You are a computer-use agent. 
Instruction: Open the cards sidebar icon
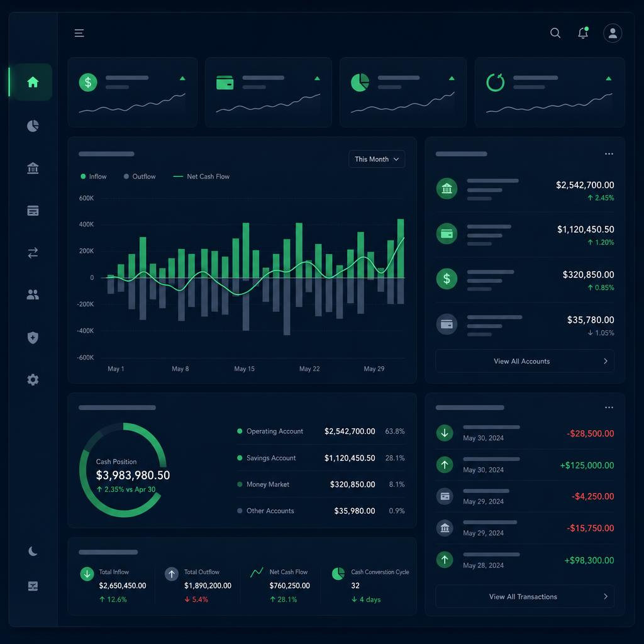33,211
